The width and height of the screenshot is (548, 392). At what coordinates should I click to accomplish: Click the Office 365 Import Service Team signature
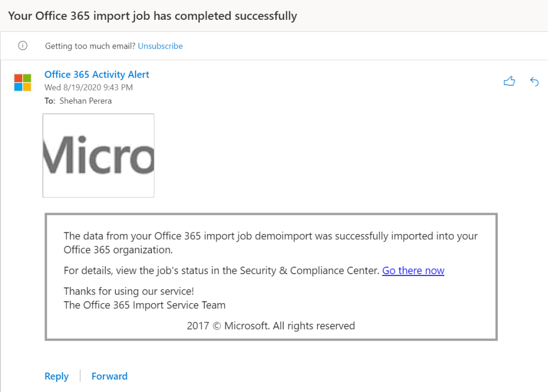pyautogui.click(x=145, y=305)
